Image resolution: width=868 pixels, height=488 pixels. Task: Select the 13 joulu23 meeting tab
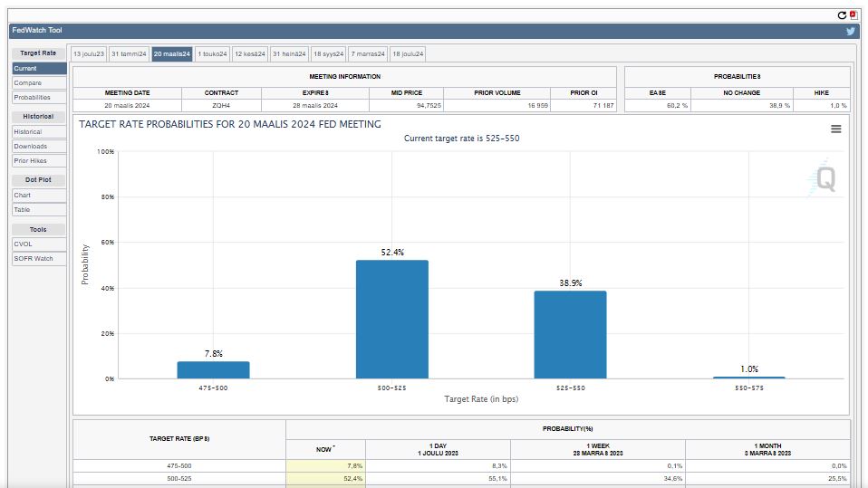click(x=89, y=54)
